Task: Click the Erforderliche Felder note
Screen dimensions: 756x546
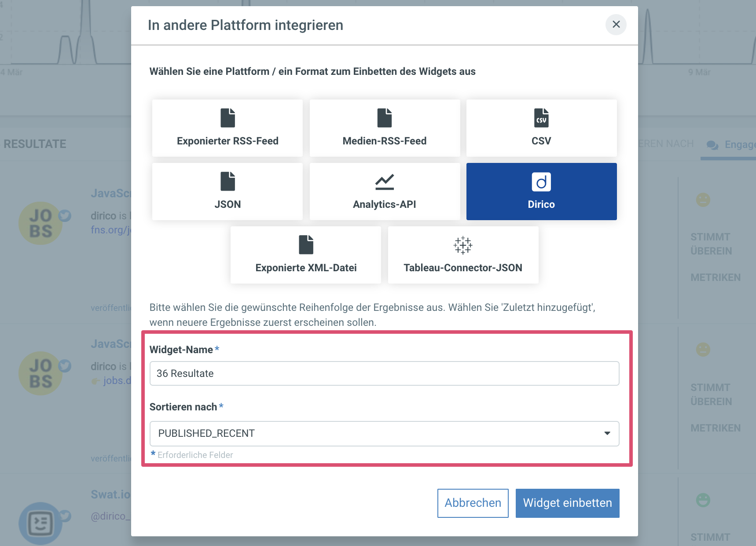Action: pyautogui.click(x=195, y=455)
